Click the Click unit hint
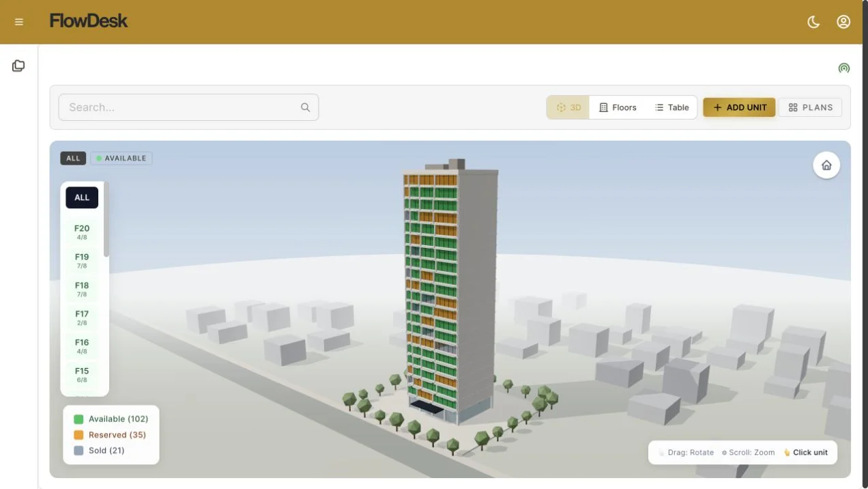The height and width of the screenshot is (489, 868). pos(806,453)
